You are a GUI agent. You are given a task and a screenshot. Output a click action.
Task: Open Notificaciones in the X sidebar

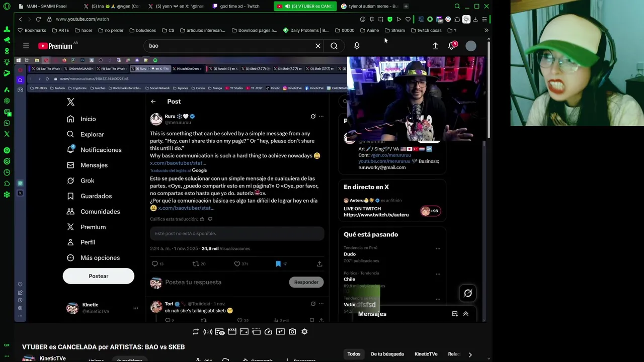[x=94, y=150]
